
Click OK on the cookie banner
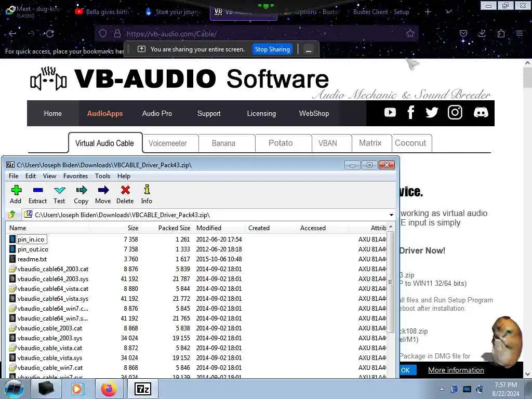point(407,370)
